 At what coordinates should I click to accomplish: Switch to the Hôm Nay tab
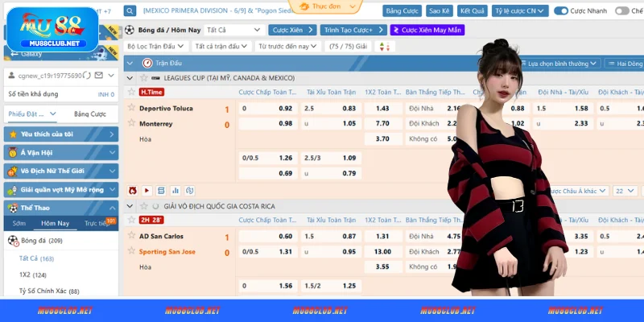[x=55, y=223]
